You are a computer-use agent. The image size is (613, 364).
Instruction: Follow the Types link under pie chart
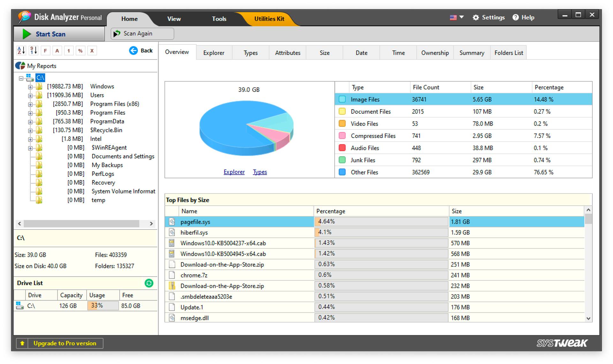point(260,172)
